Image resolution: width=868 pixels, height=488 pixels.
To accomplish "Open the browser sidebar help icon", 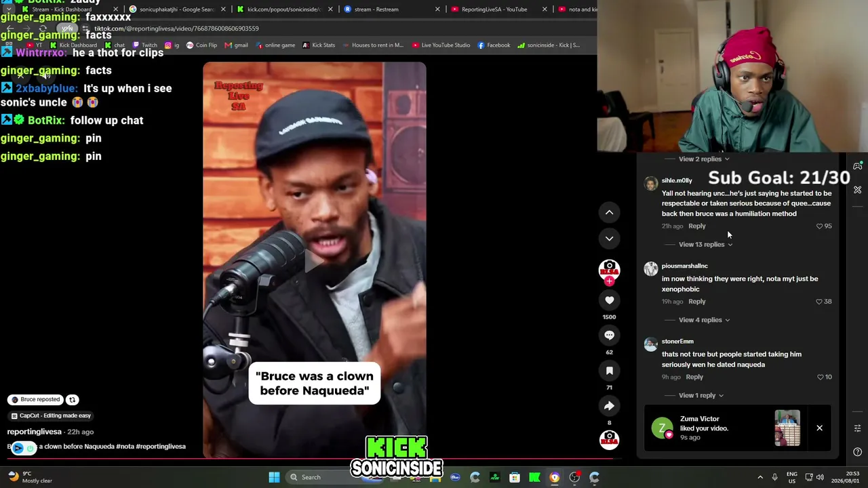I will (858, 452).
